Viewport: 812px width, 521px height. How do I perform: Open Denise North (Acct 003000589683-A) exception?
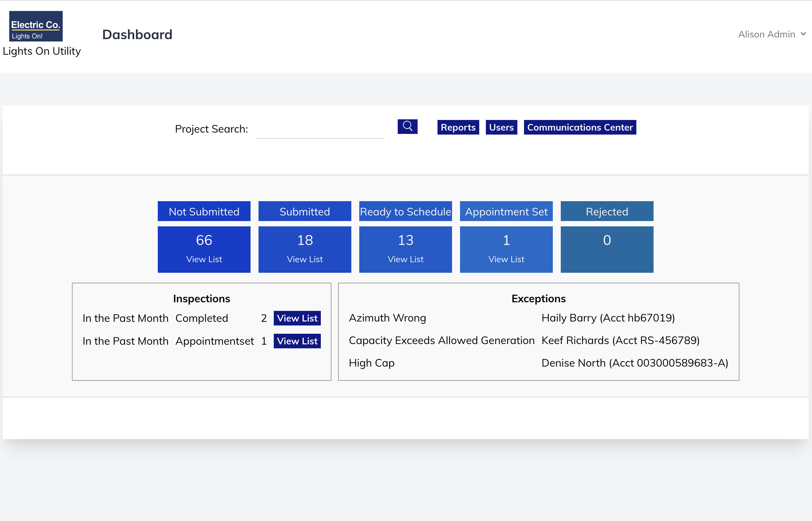coord(635,363)
